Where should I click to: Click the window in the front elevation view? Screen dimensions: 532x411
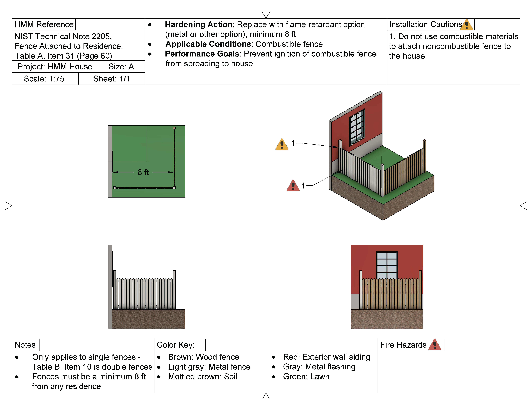(x=387, y=265)
